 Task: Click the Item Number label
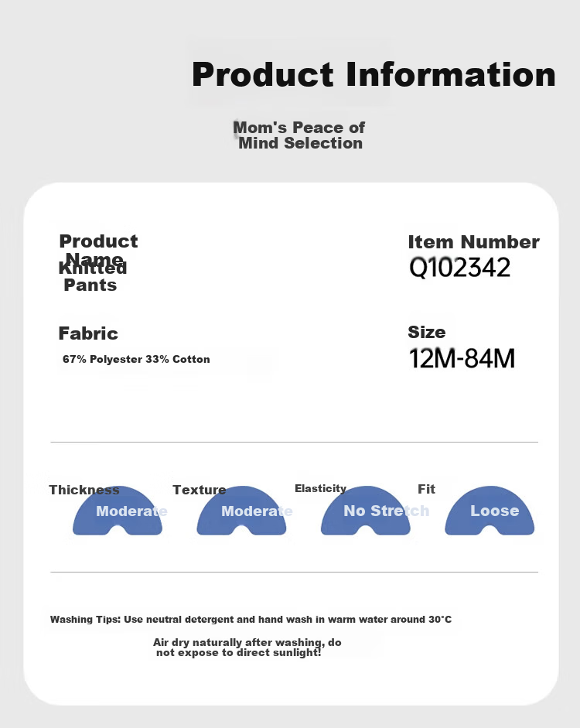[473, 242]
